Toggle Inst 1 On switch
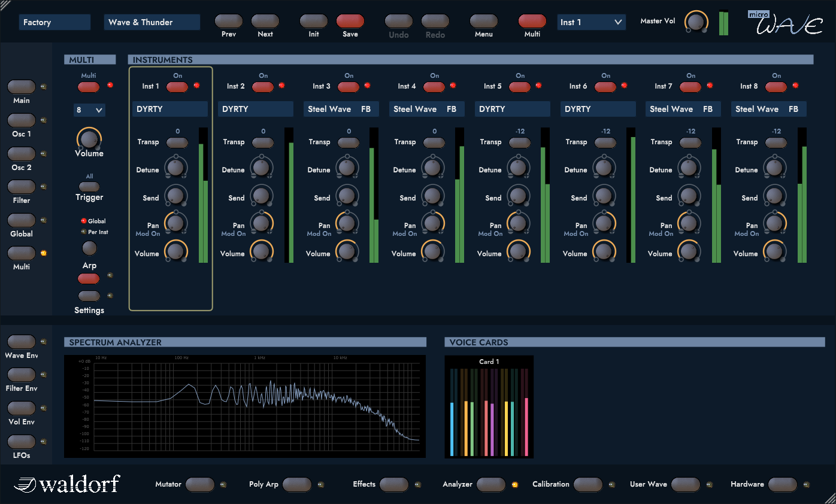This screenshot has width=836, height=504. tap(177, 87)
